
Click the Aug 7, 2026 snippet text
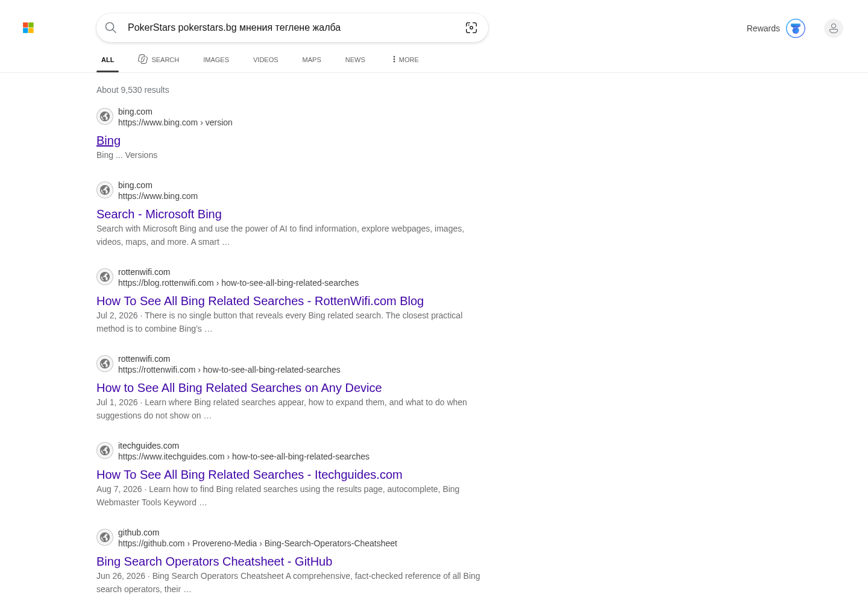pyautogui.click(x=278, y=496)
